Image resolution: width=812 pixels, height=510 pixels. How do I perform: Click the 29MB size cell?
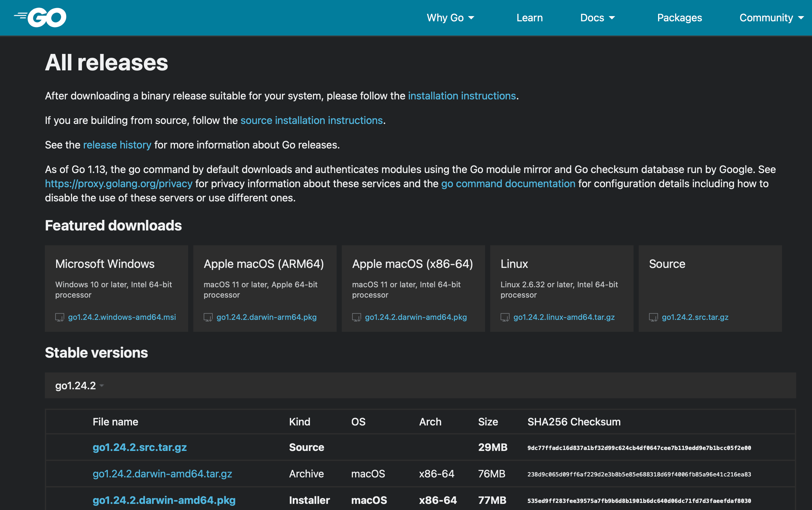coord(493,447)
